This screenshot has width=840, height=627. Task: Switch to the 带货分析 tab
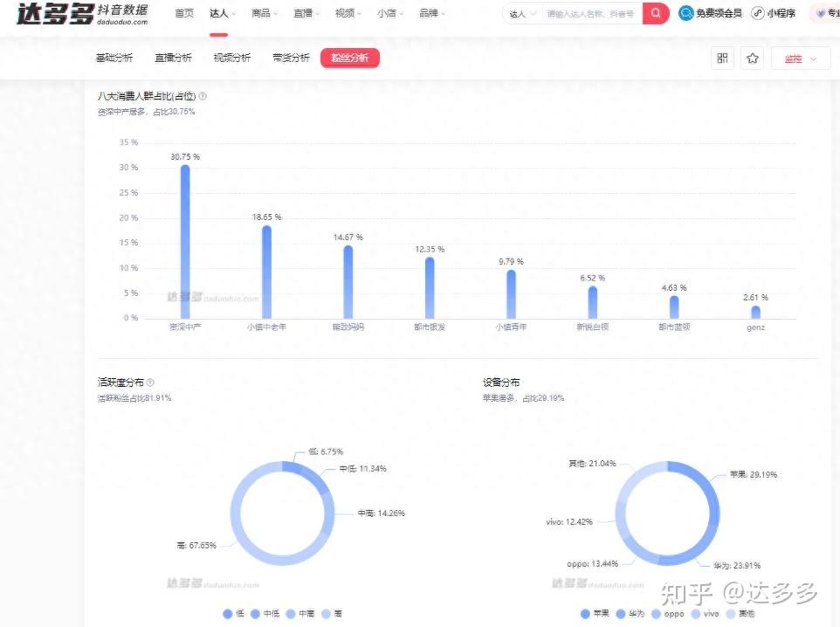291,58
